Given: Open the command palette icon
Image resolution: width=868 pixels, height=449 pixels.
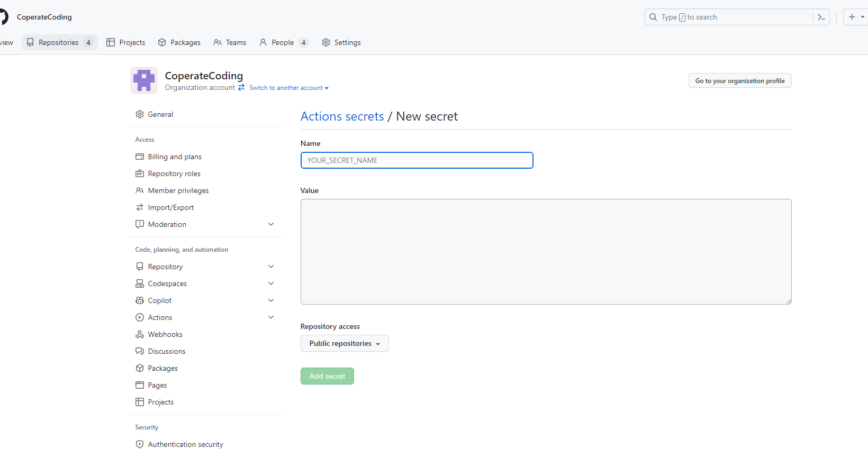Looking at the screenshot, I should pyautogui.click(x=821, y=17).
